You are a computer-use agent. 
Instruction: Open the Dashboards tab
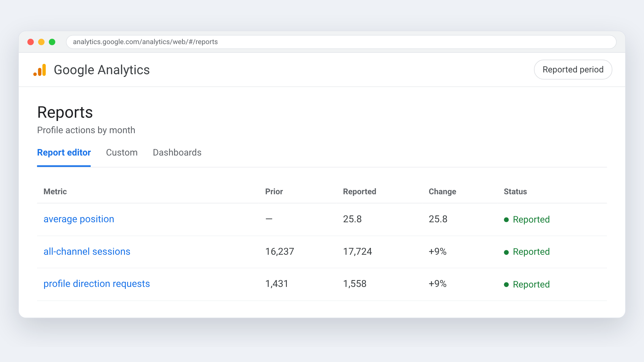177,153
